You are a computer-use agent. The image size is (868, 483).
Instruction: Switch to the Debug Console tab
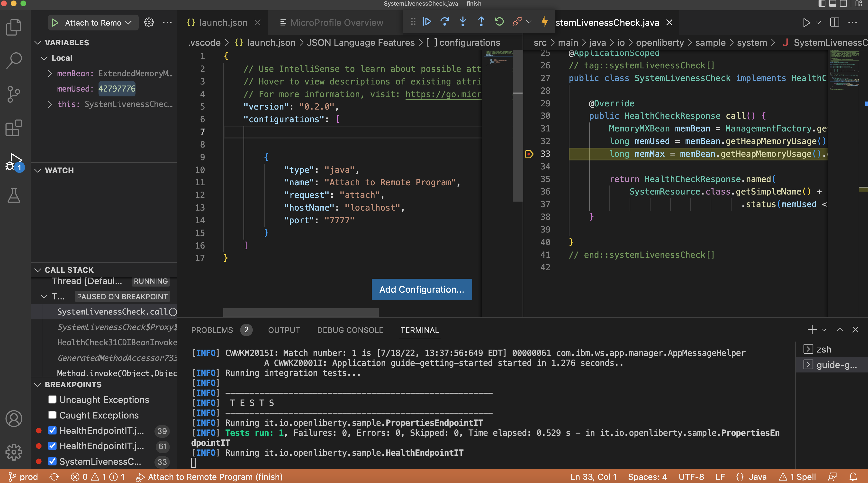pos(350,330)
